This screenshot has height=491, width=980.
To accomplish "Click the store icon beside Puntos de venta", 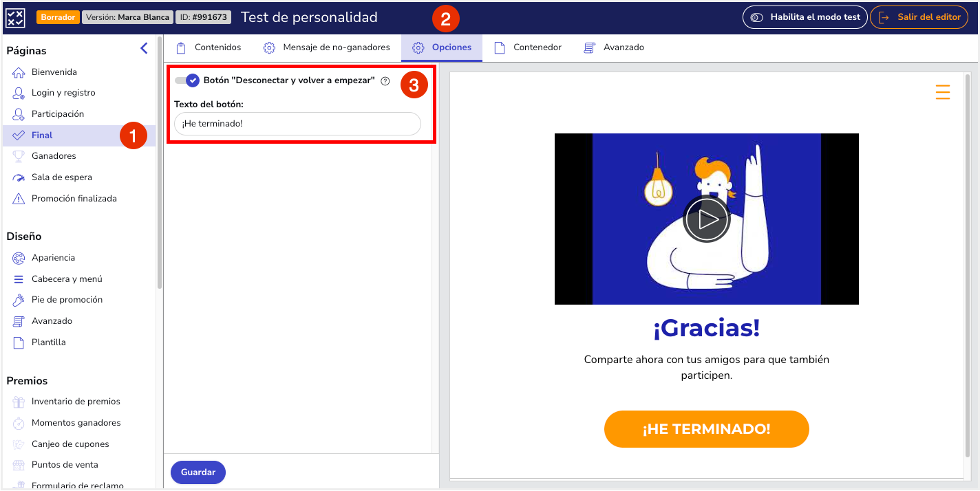I will [x=19, y=465].
